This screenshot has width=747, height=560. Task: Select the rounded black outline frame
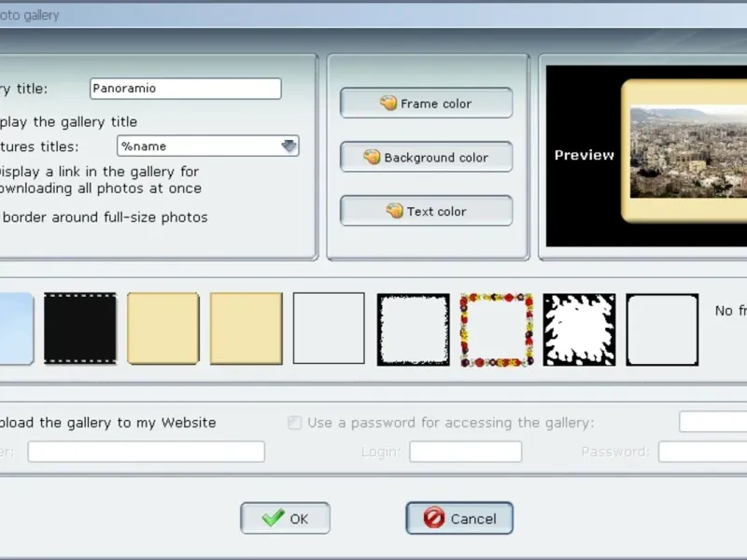click(662, 329)
